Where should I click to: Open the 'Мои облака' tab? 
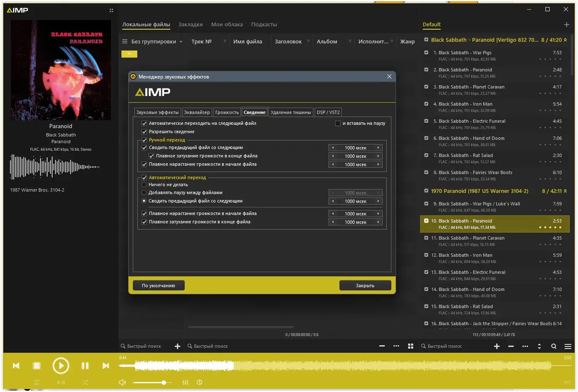(227, 25)
